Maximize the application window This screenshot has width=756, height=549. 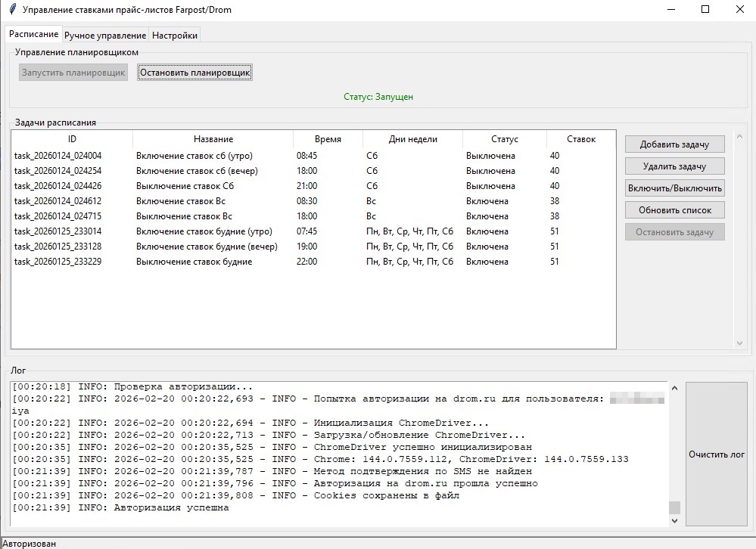(705, 10)
